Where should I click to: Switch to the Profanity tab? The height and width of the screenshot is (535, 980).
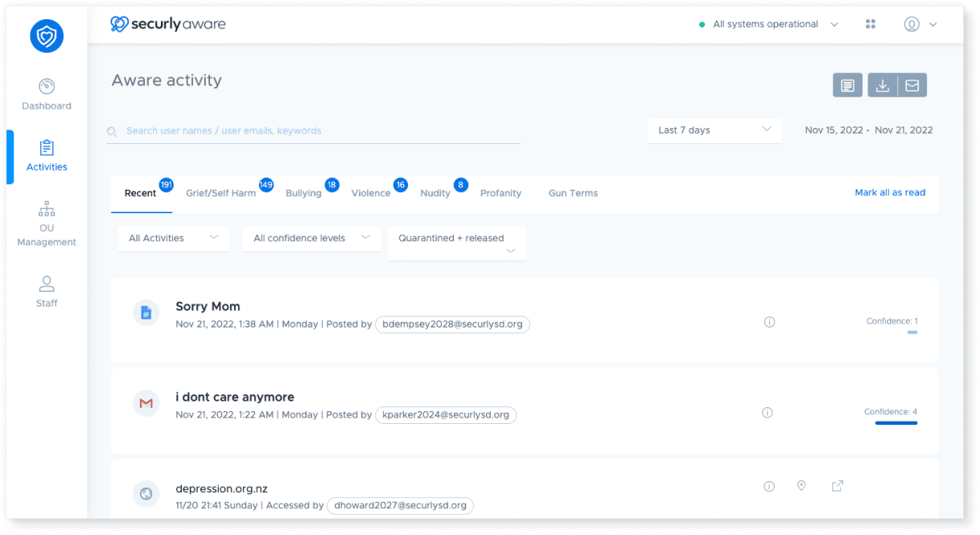click(500, 193)
